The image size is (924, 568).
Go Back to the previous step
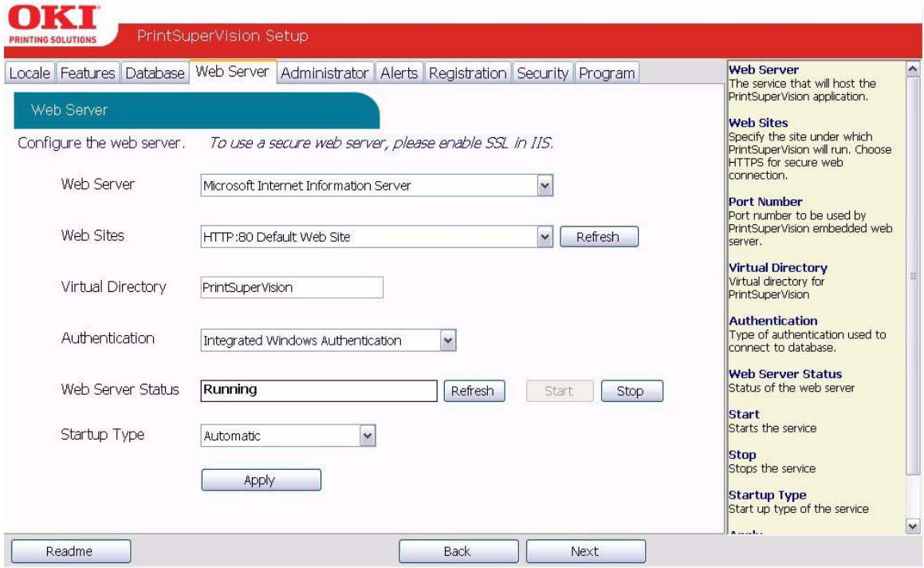tap(458, 551)
